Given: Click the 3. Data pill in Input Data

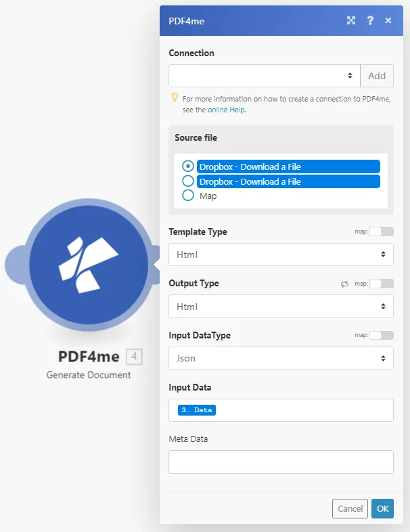Looking at the screenshot, I should pos(197,410).
